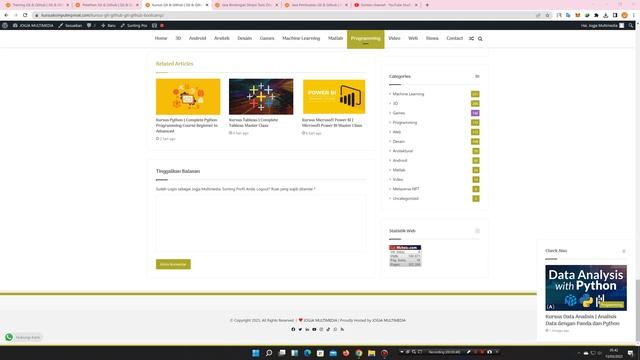Image resolution: width=640 pixels, height=360 pixels.
Task: Open the TikTok footer icon
Action: coord(328,329)
